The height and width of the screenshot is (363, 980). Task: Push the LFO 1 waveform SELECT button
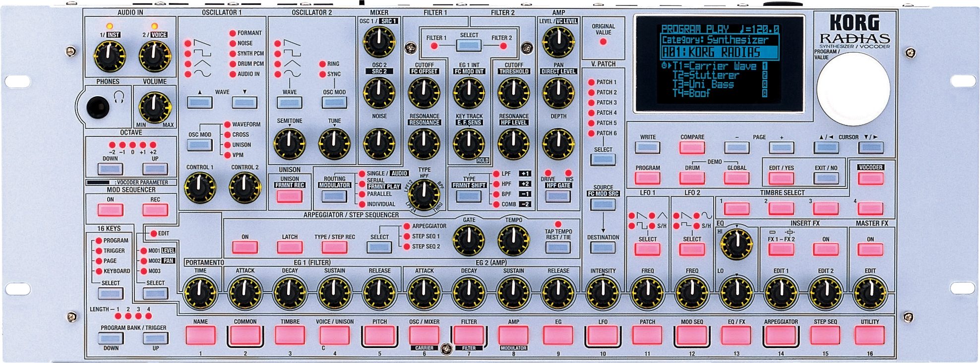[648, 249]
